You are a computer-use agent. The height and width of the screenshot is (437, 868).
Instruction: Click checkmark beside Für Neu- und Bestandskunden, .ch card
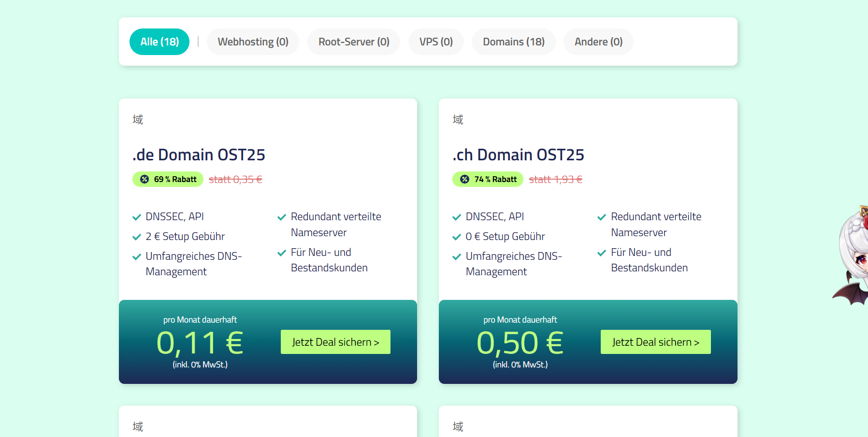[x=602, y=253]
